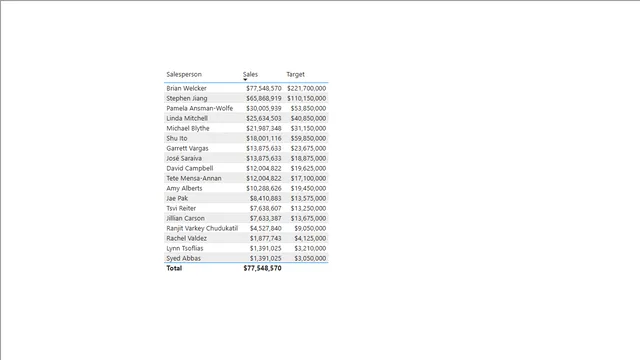Click target value $3,210,000
Image resolution: width=640 pixels, height=360 pixels.
pos(310,248)
